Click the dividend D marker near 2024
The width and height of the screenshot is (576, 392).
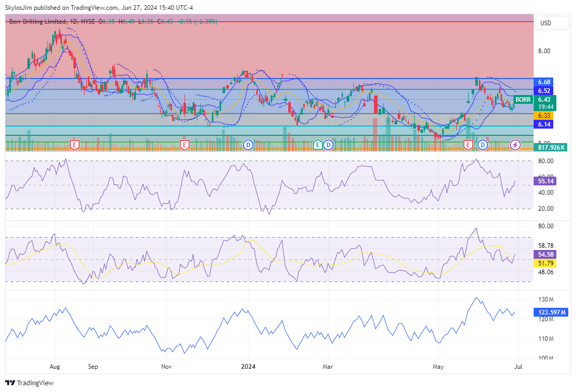pos(248,145)
